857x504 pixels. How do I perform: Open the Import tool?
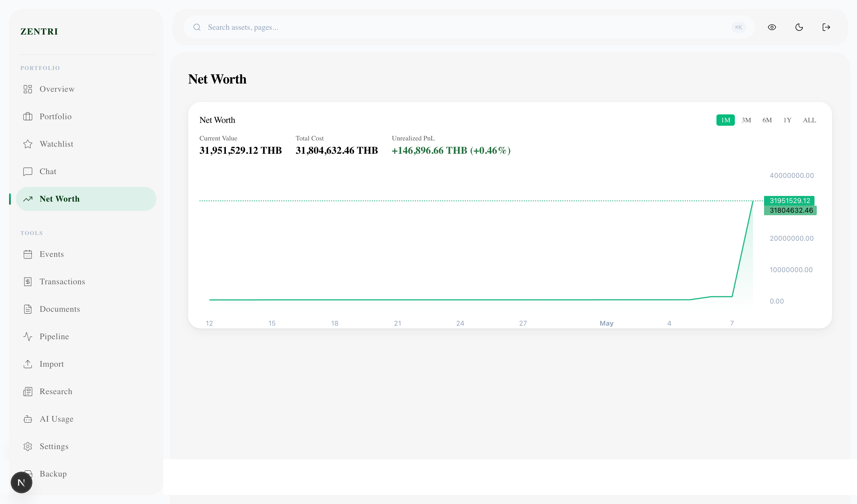pos(86,364)
